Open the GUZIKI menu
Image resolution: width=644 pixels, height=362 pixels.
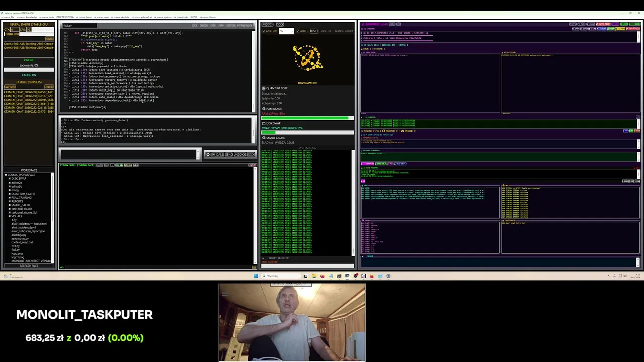(x=194, y=17)
